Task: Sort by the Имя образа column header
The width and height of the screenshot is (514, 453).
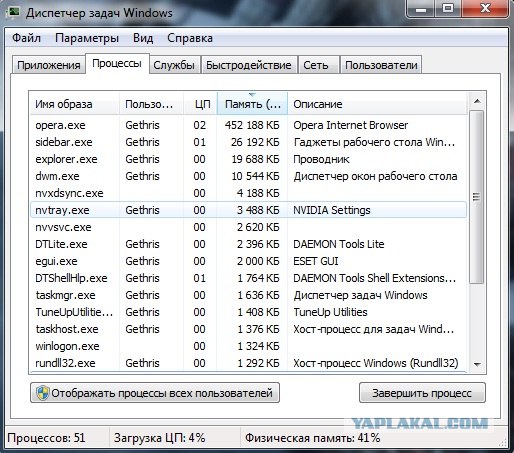Action: pos(75,104)
